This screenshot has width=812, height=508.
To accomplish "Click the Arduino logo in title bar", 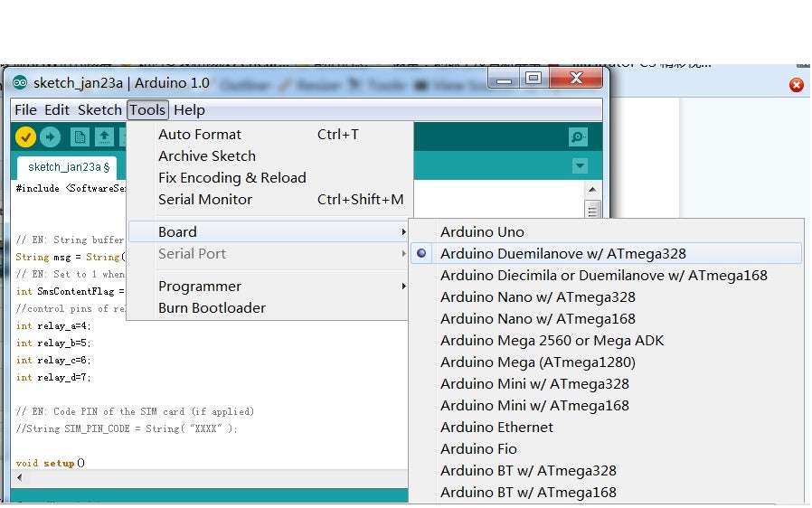I will 20,83.
